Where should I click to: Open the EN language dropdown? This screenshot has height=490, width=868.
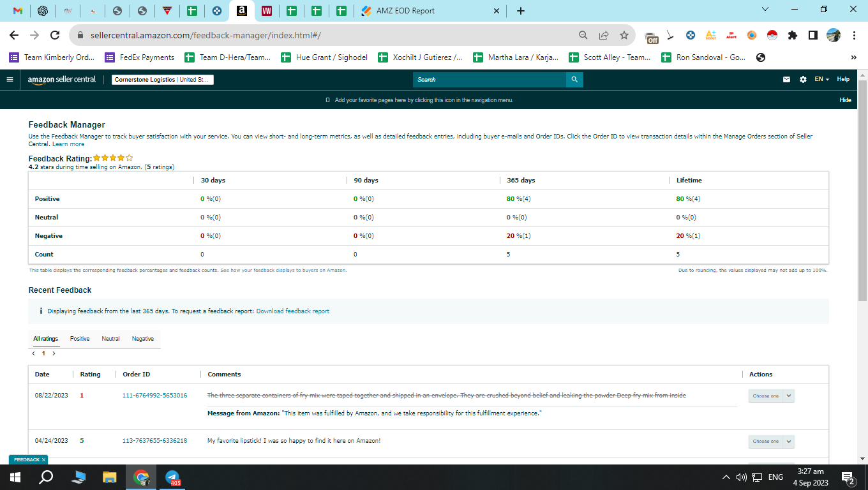pyautogui.click(x=821, y=79)
